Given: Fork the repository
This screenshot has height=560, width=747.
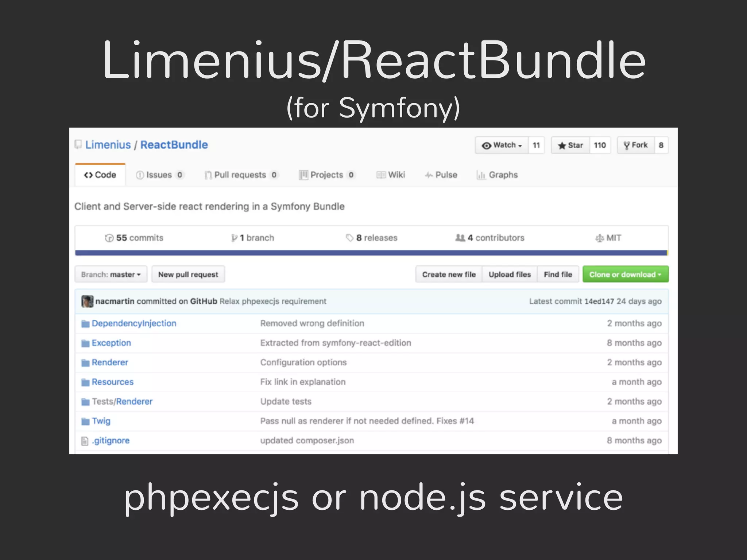Looking at the screenshot, I should [x=636, y=145].
